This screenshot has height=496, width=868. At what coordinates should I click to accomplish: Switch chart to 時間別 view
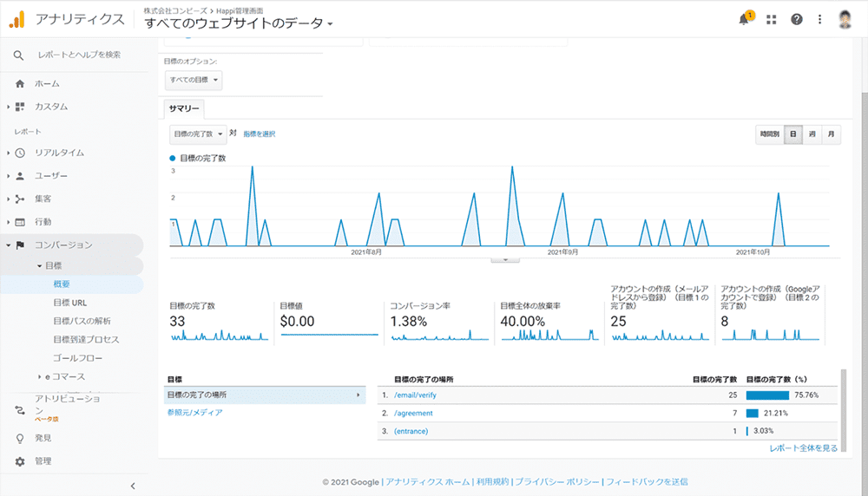(x=769, y=134)
